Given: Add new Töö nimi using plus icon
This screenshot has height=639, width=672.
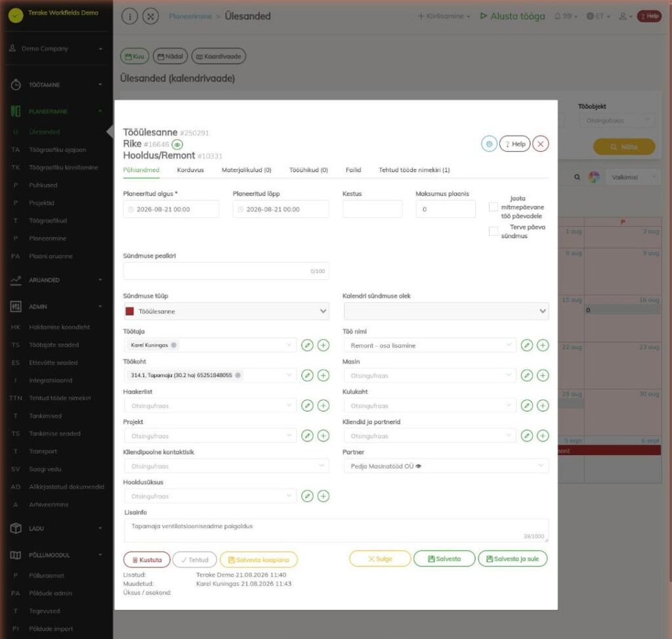Looking at the screenshot, I should (x=543, y=345).
